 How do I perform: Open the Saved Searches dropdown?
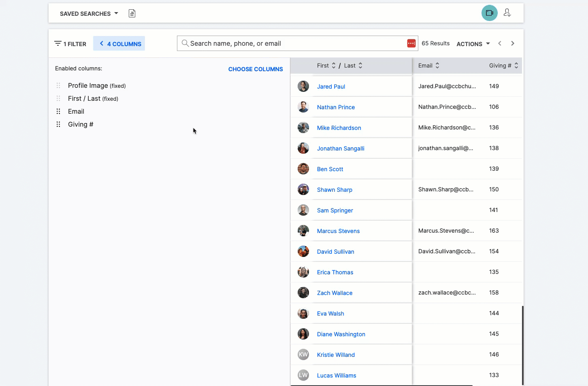(89, 13)
